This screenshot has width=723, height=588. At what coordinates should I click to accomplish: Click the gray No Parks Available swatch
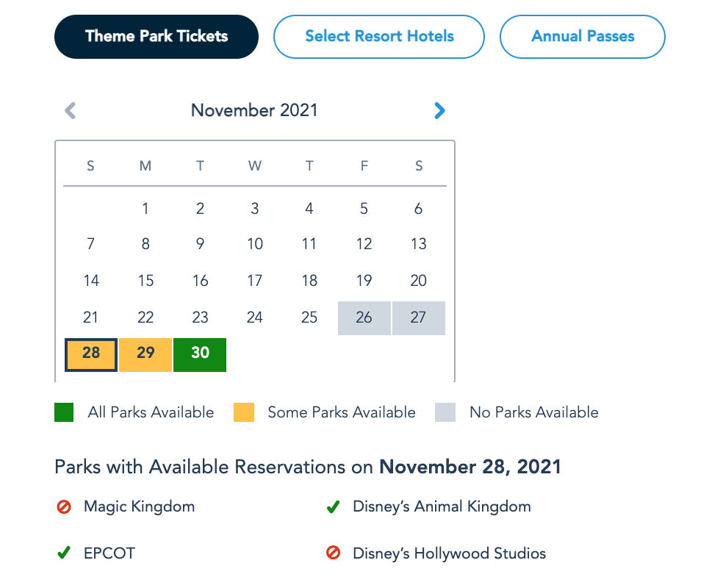click(445, 412)
